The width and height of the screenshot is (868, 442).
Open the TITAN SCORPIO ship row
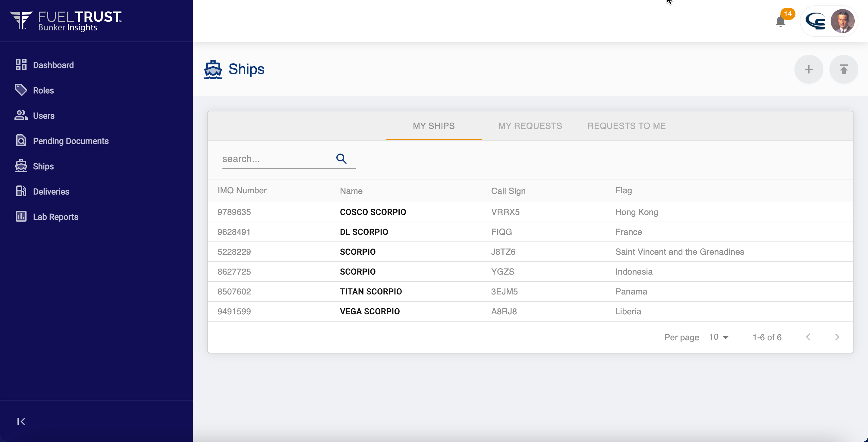pos(530,291)
